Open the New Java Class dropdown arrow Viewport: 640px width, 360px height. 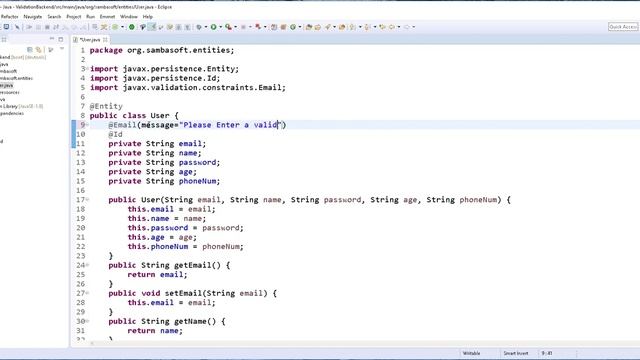(300, 27)
